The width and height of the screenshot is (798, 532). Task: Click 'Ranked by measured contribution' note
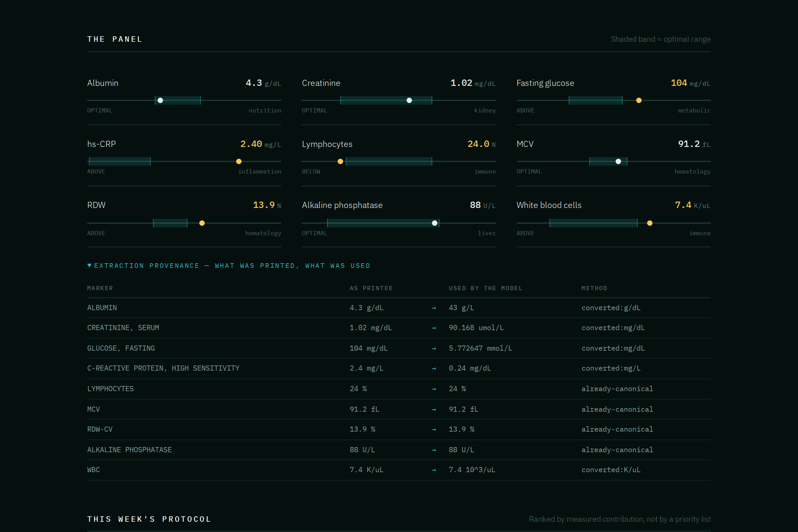pyautogui.click(x=620, y=519)
